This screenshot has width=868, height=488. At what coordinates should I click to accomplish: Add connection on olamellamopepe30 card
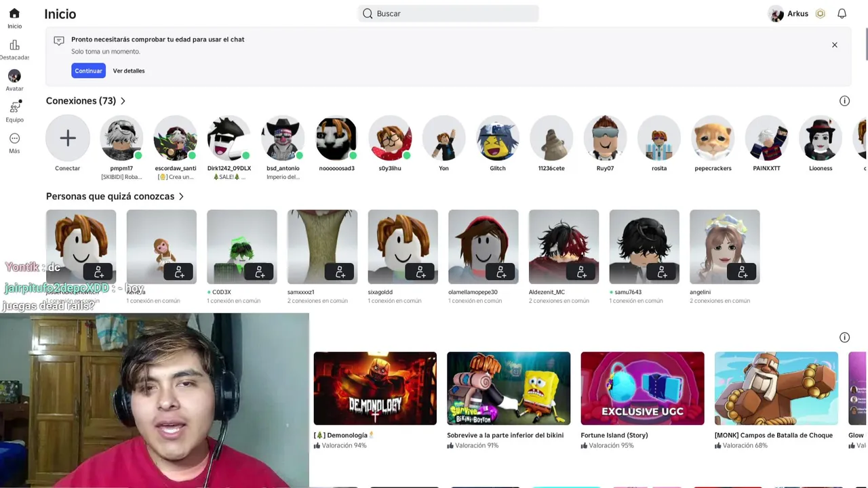[x=501, y=272]
